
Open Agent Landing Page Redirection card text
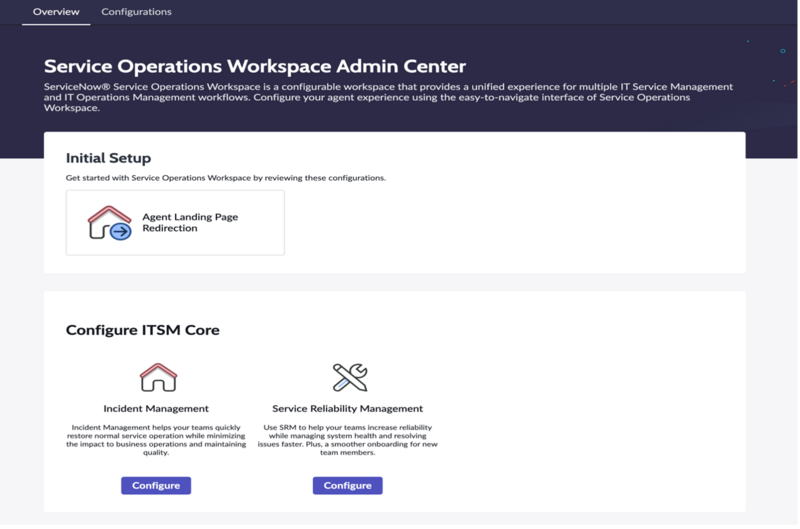tap(190, 222)
